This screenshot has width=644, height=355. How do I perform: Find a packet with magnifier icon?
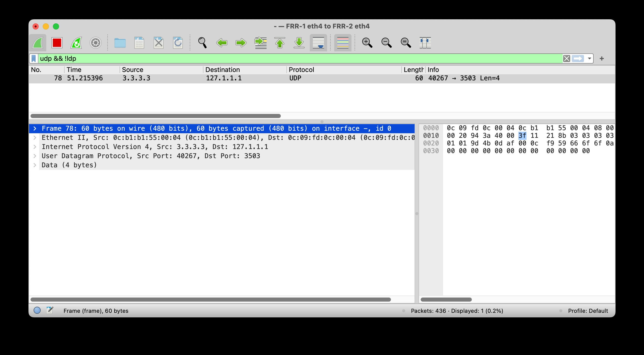[x=202, y=43]
